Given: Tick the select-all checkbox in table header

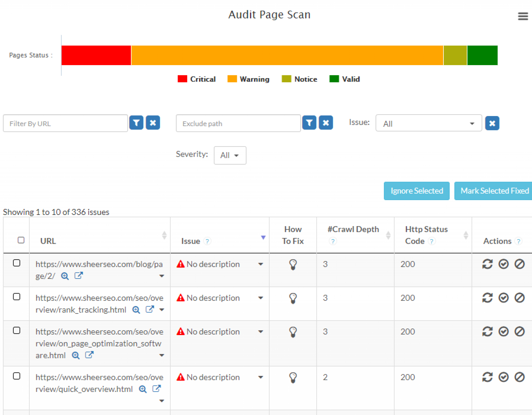Looking at the screenshot, I should tap(21, 240).
